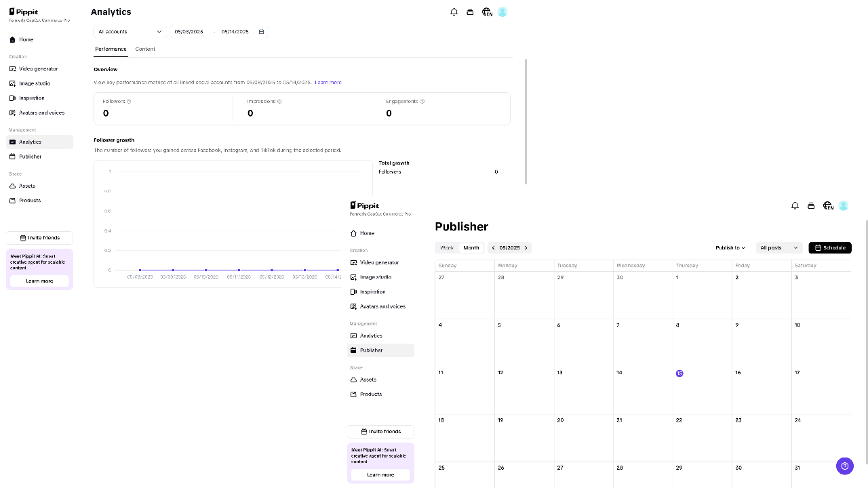Click the notification bell icon

(x=454, y=12)
